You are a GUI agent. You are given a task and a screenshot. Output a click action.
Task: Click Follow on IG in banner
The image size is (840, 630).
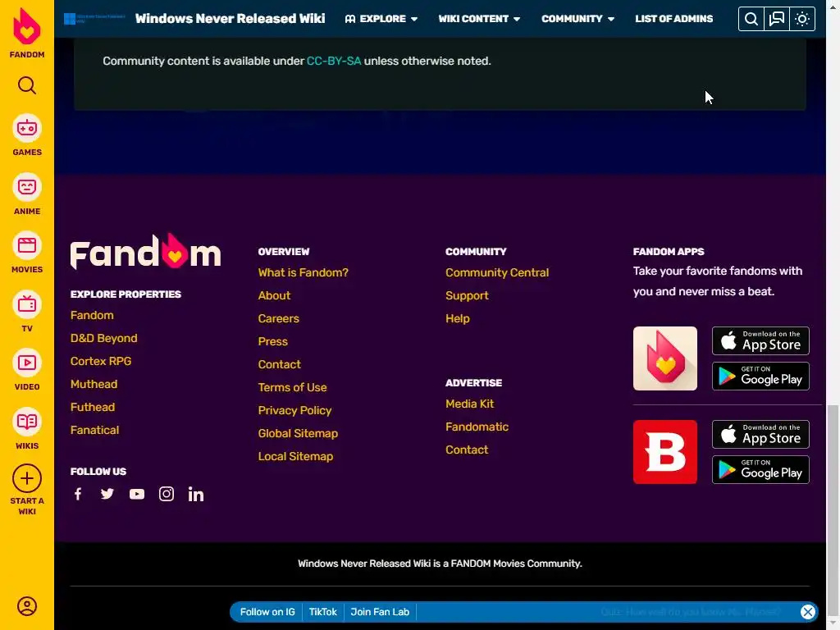pyautogui.click(x=267, y=612)
